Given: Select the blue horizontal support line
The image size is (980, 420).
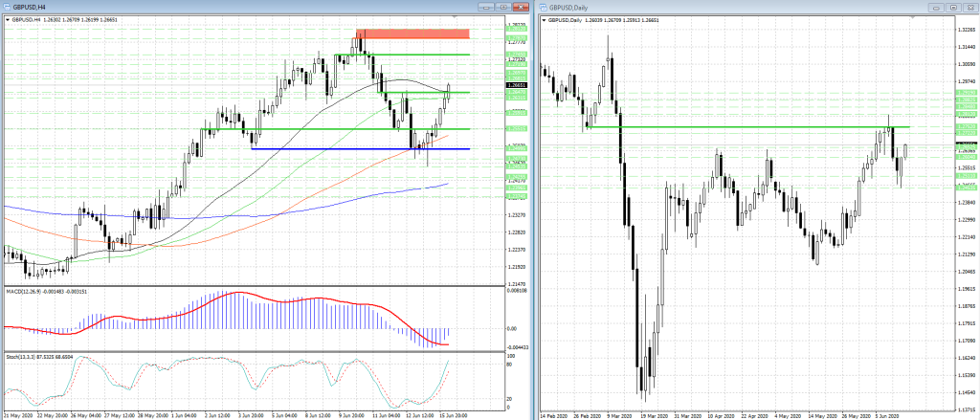Looking at the screenshot, I should tap(360, 148).
